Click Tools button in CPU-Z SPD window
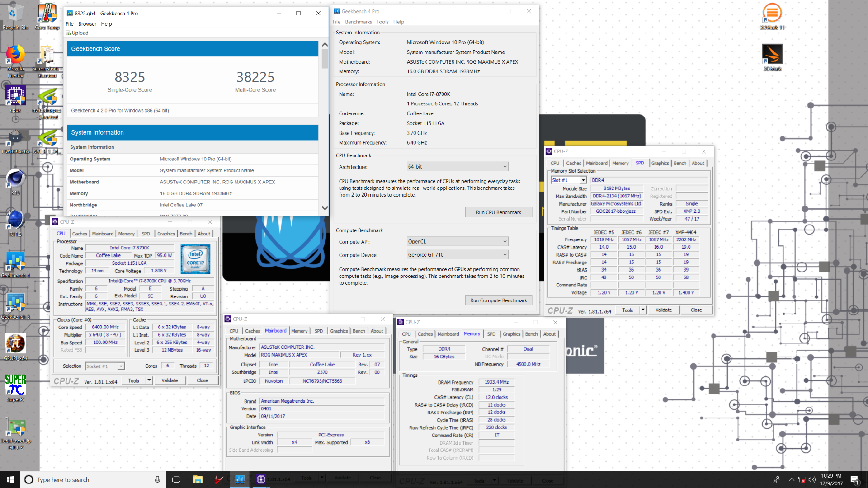This screenshot has height=488, width=868. tap(627, 310)
